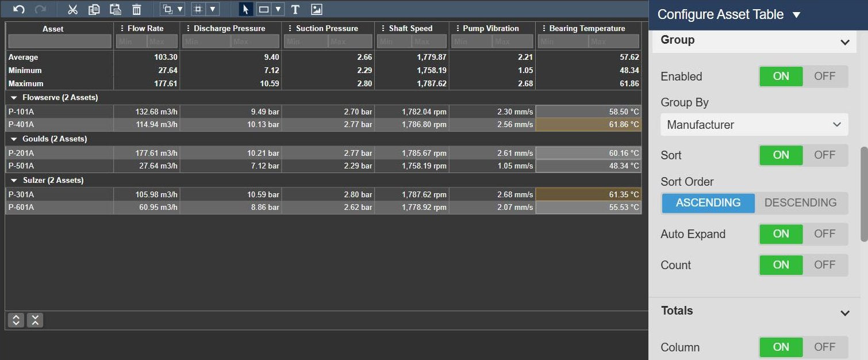This screenshot has width=868, height=360.
Task: Click the 2.68 mm/s vibration cell
Action: coord(493,194)
